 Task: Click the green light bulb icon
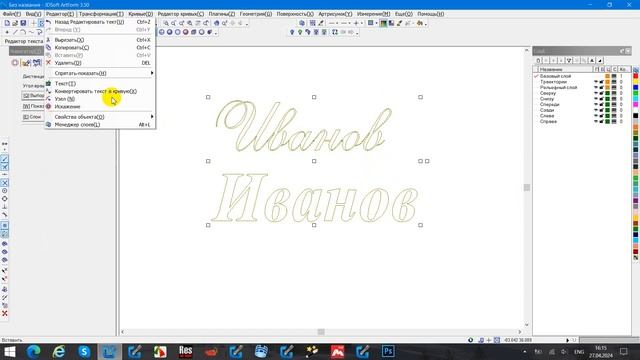300,32
